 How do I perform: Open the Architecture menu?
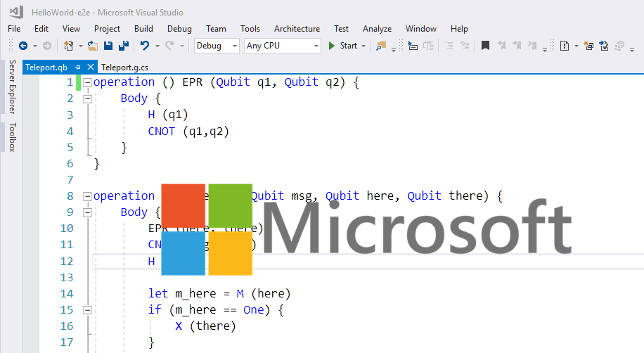[297, 29]
